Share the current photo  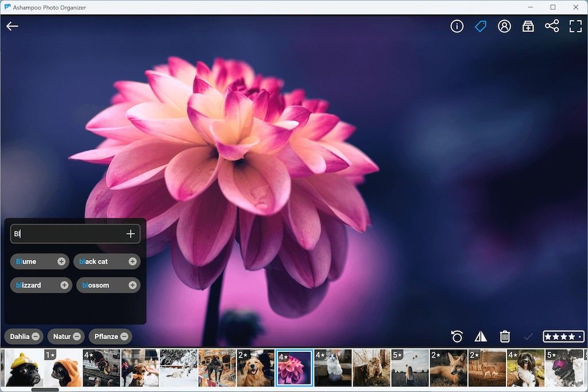click(552, 26)
